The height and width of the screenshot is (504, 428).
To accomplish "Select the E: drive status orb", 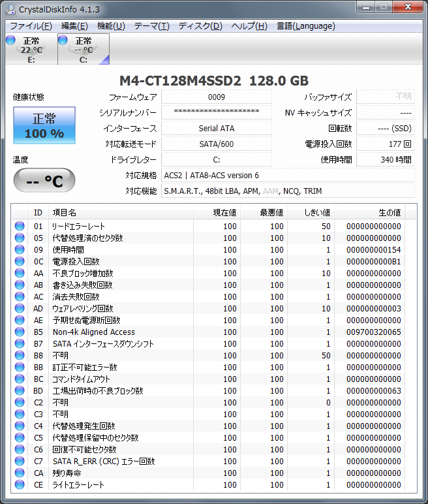I will tap(10, 40).
